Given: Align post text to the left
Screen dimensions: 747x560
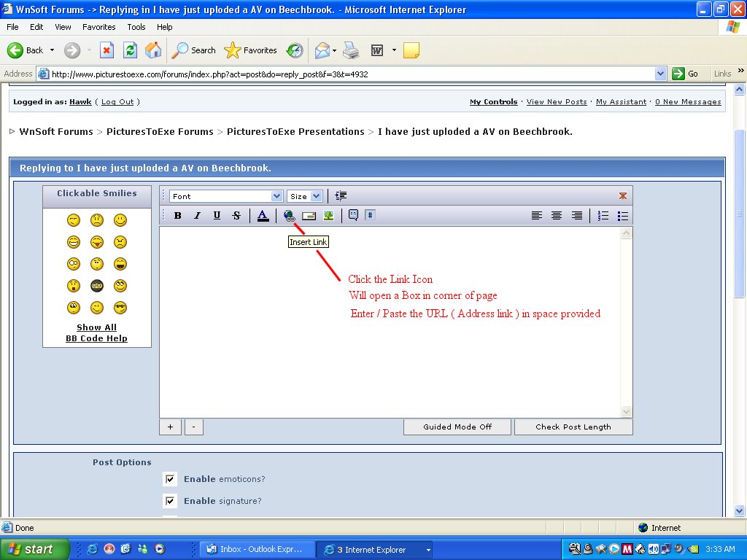Looking at the screenshot, I should click(536, 216).
